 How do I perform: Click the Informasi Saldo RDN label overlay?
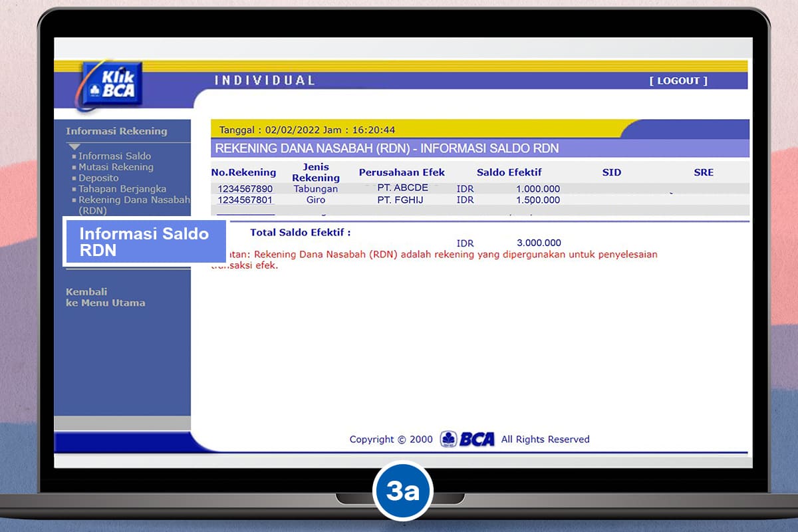[144, 241]
